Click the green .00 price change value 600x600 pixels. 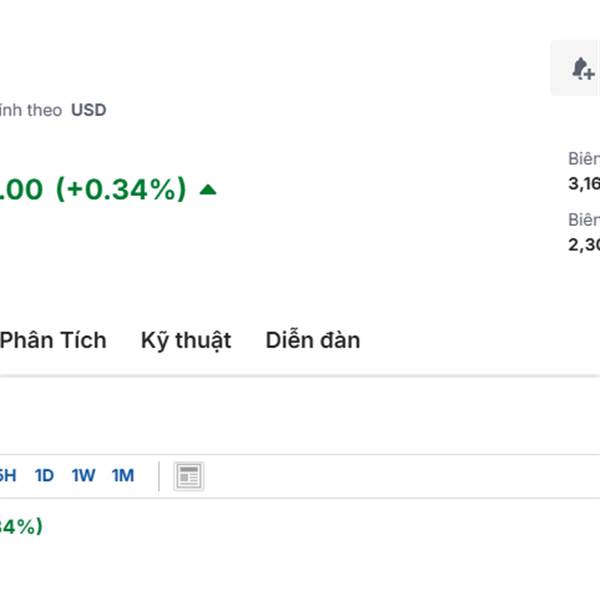(22, 189)
